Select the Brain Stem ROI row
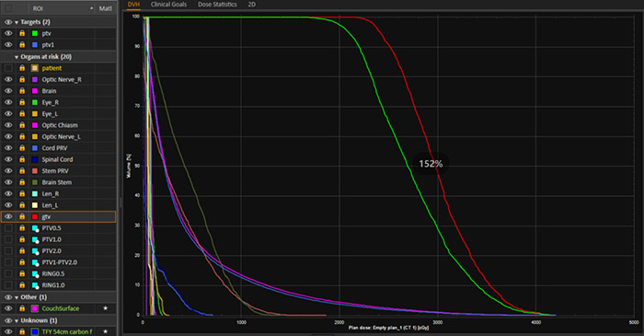The image size is (644, 336). pyautogui.click(x=58, y=182)
